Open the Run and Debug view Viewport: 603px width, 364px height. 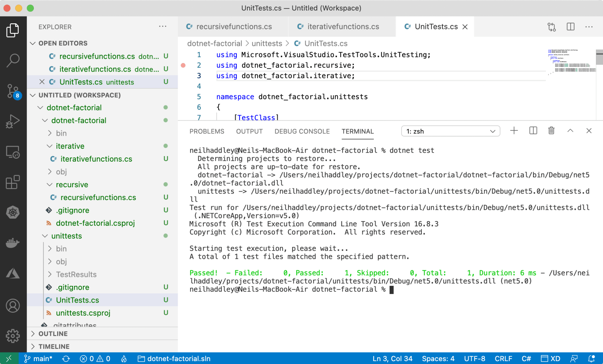pos(13,121)
